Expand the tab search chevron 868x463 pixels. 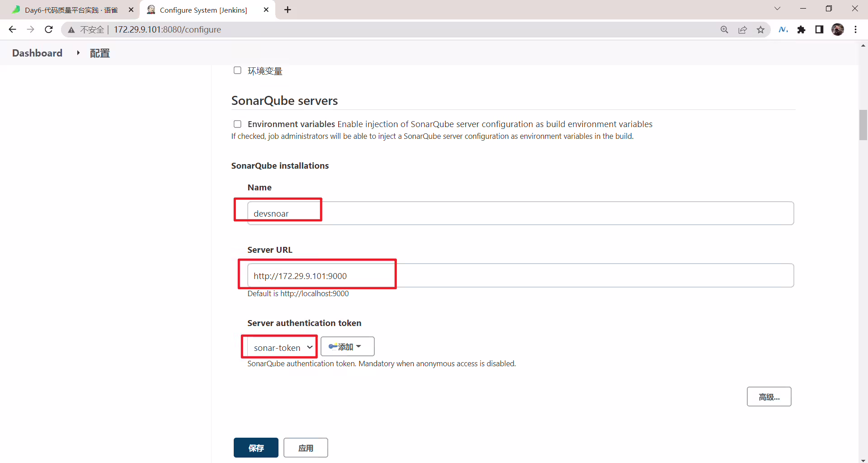click(777, 9)
